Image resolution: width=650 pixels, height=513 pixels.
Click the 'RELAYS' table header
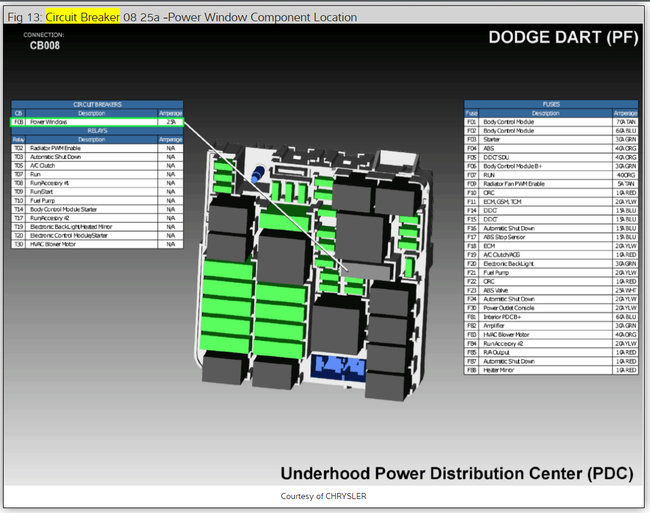coord(97,131)
